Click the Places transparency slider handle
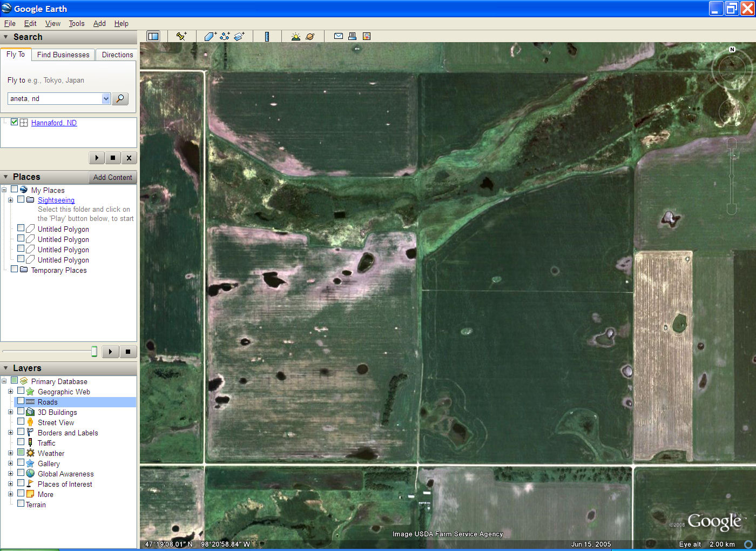The image size is (756, 551). click(94, 352)
